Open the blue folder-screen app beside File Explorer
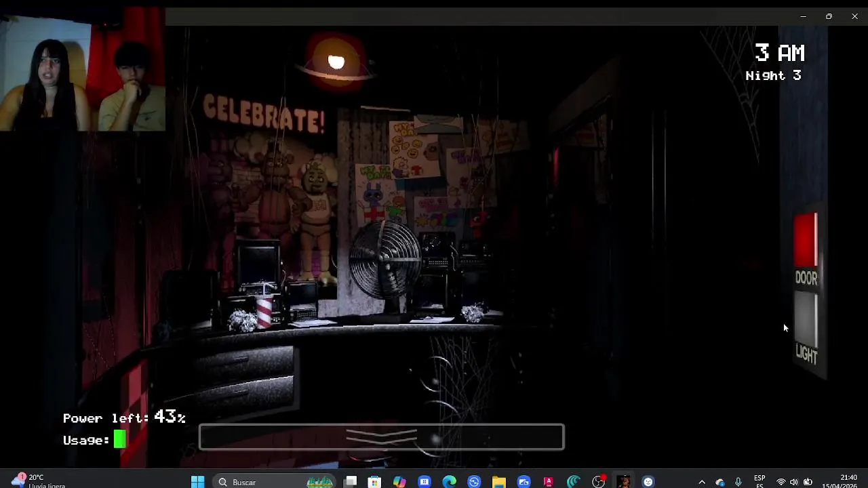Screen dimensions: 868x488 pos(524,482)
